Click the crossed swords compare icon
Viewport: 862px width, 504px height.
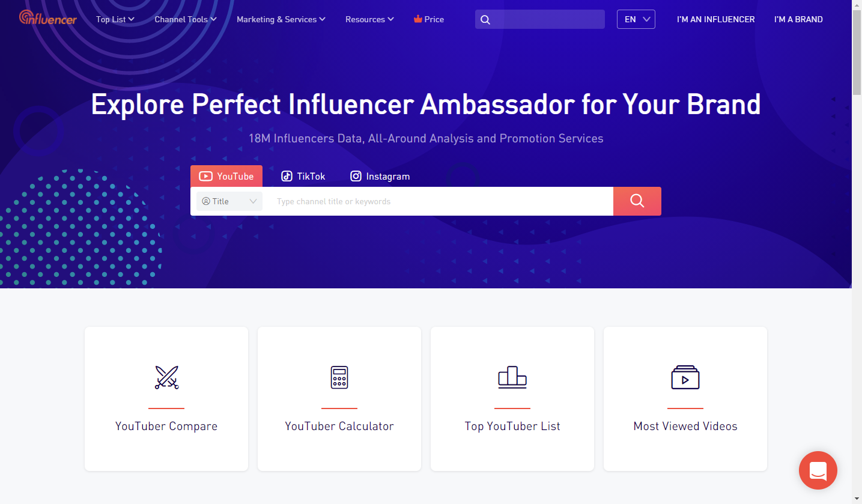[x=166, y=377]
